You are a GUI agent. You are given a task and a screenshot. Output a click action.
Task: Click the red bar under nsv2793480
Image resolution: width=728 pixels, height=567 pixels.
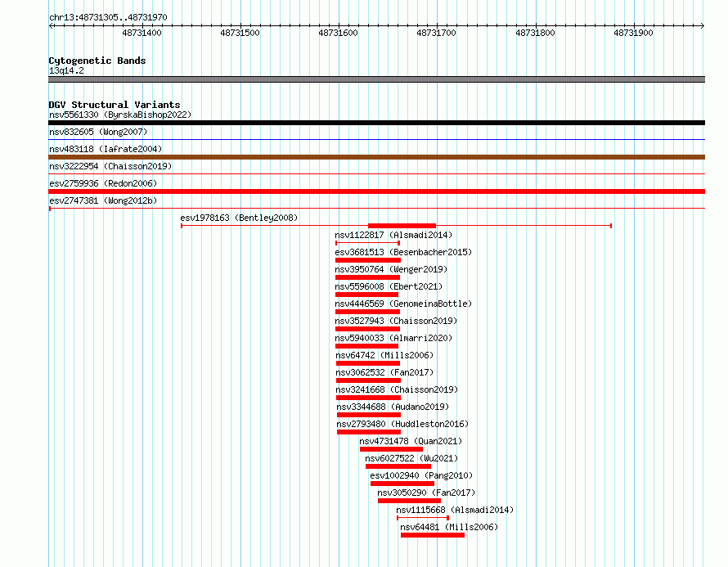click(x=369, y=432)
